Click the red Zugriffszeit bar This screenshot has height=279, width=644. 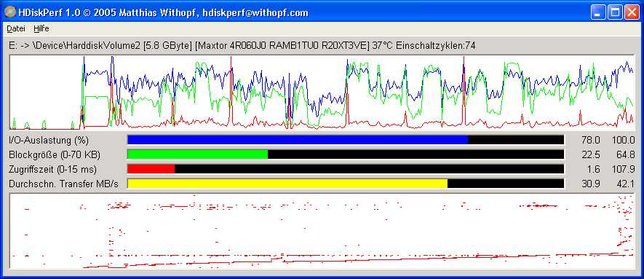coord(346,169)
